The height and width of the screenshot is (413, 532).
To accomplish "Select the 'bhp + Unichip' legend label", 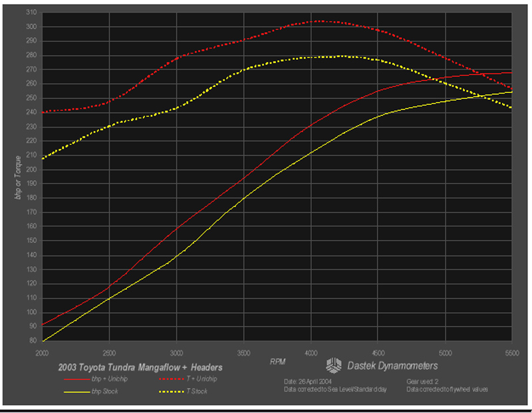I will (110, 378).
